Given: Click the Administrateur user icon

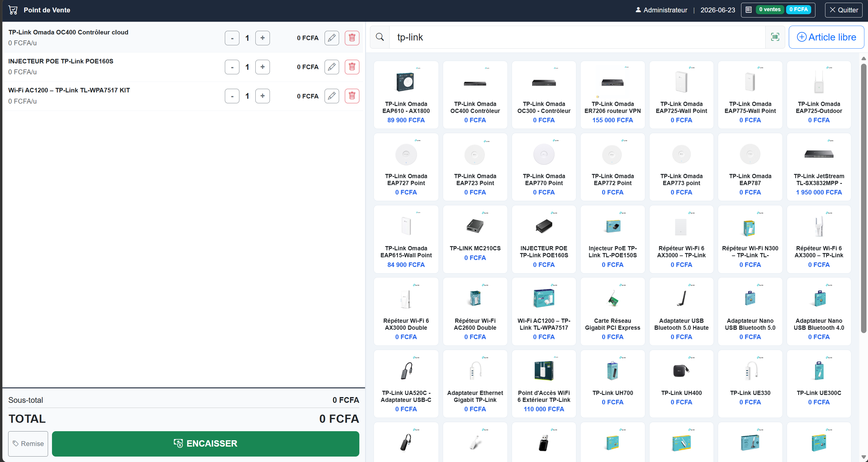Looking at the screenshot, I should [x=638, y=10].
